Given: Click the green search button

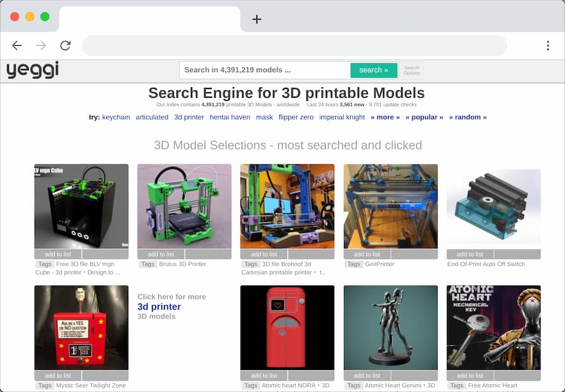Looking at the screenshot, I should point(374,70).
